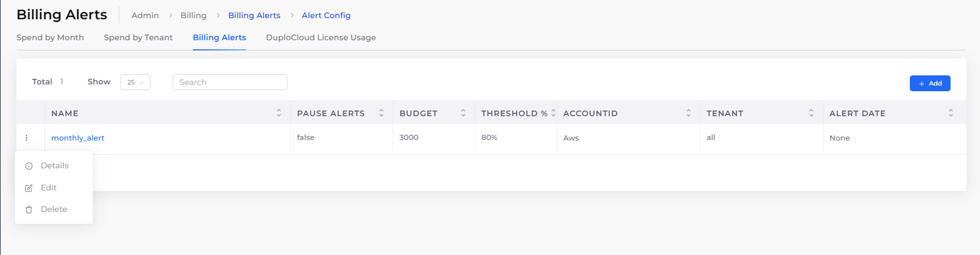Image resolution: width=980 pixels, height=255 pixels.
Task: Sort by THRESHOLD % column arrows
Action: click(x=553, y=113)
